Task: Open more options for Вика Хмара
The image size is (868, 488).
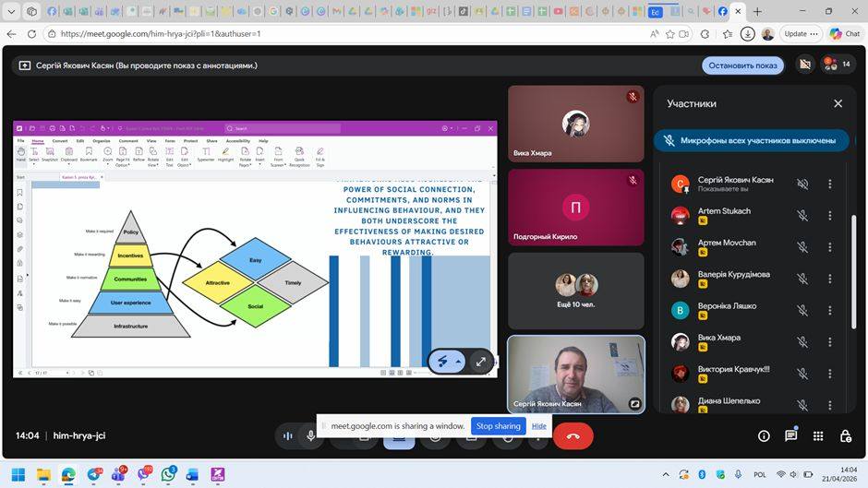Action: [x=829, y=342]
